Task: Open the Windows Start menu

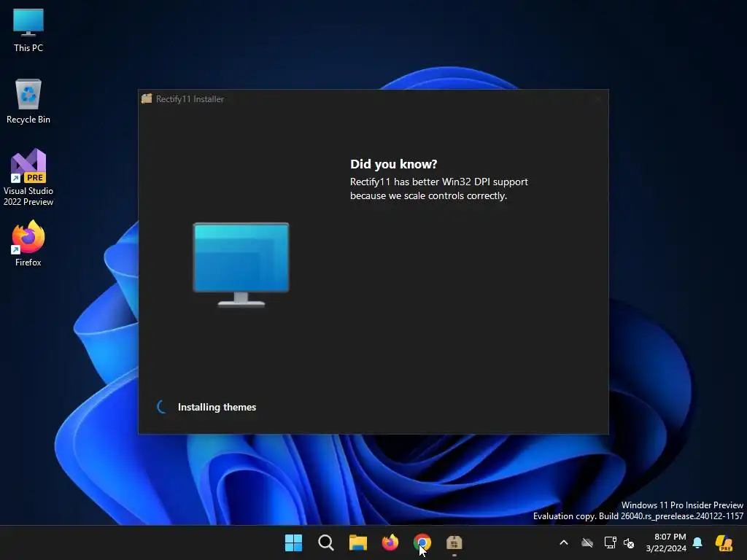Action: pos(293,542)
